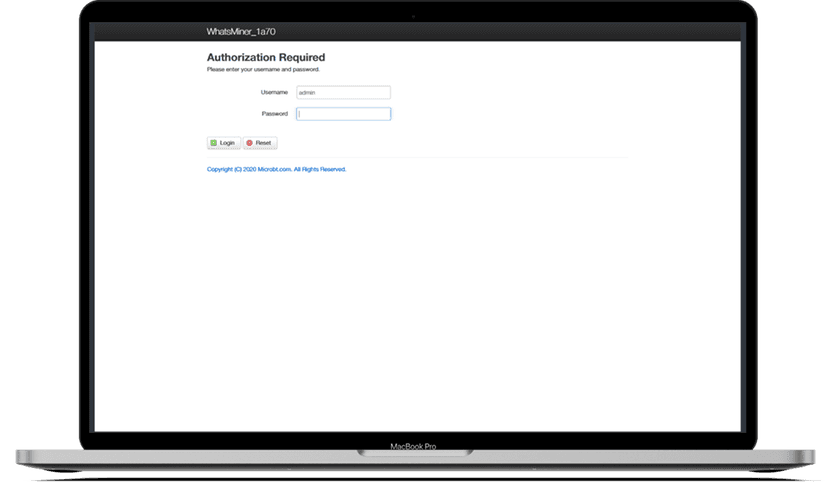This screenshot has width=828, height=482.
Task: Click the green icon on Login button
Action: point(213,143)
